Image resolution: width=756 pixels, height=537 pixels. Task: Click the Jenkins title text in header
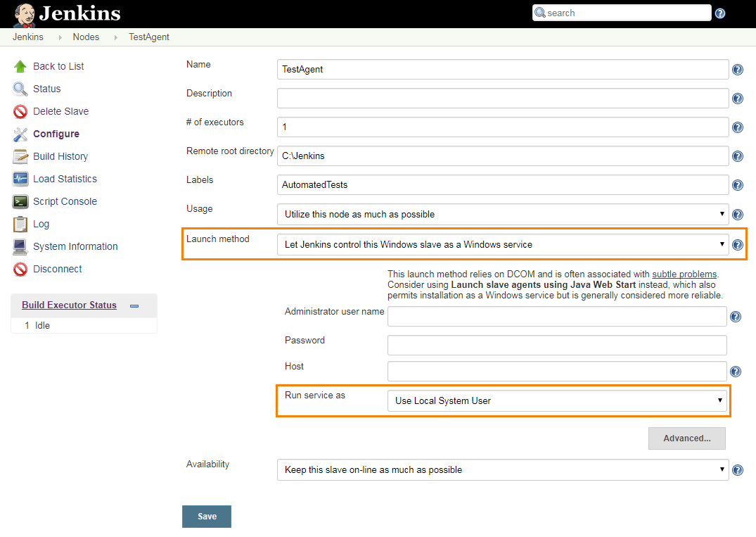click(x=80, y=13)
